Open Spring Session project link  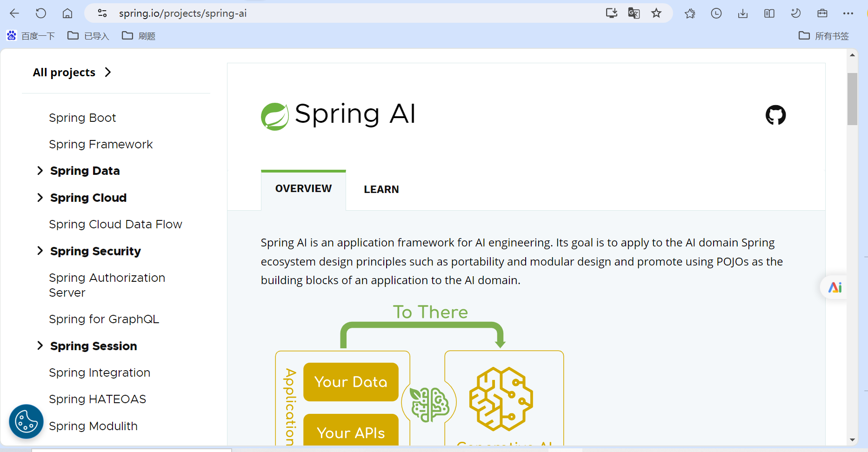[93, 346]
